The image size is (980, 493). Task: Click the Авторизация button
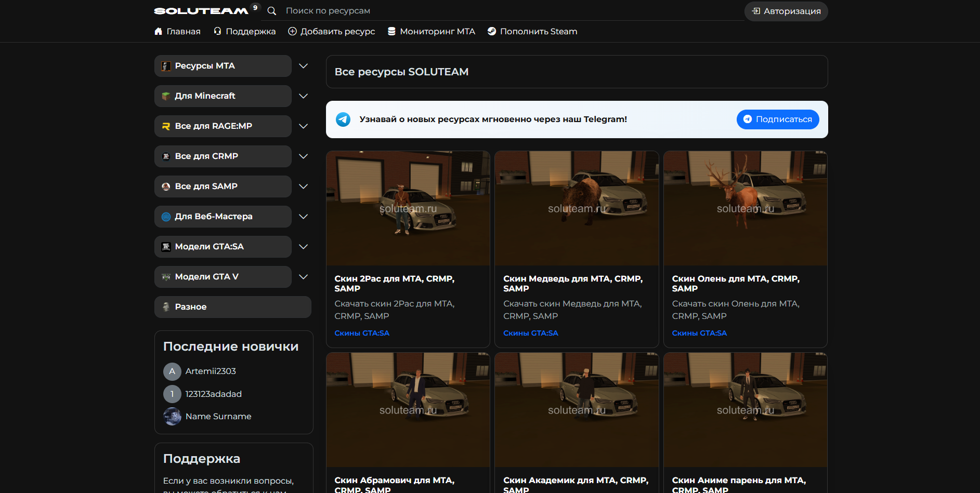[786, 11]
